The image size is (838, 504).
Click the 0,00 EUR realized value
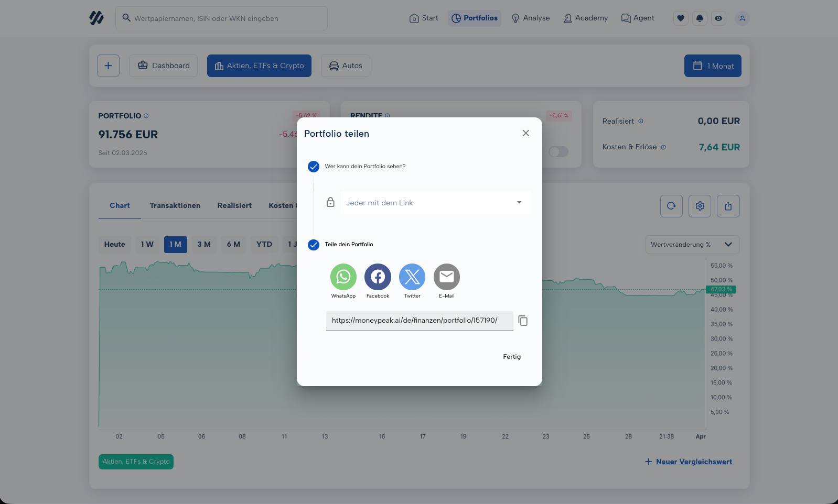718,121
